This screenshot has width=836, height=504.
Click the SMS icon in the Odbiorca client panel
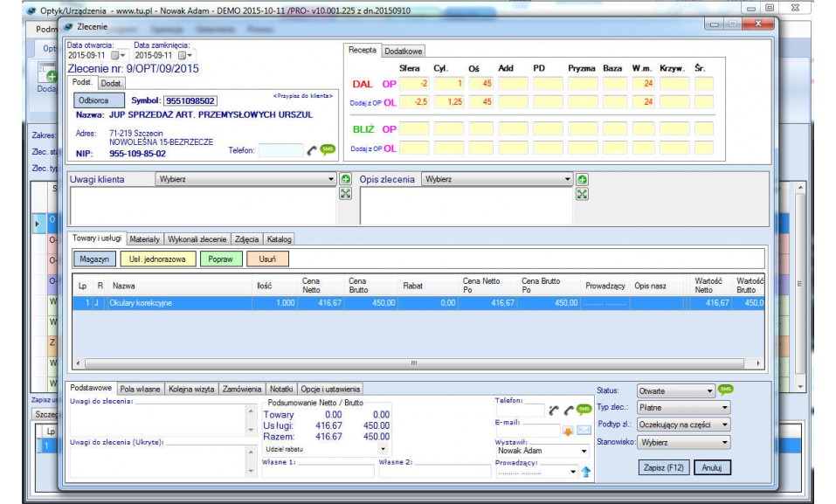click(x=328, y=150)
